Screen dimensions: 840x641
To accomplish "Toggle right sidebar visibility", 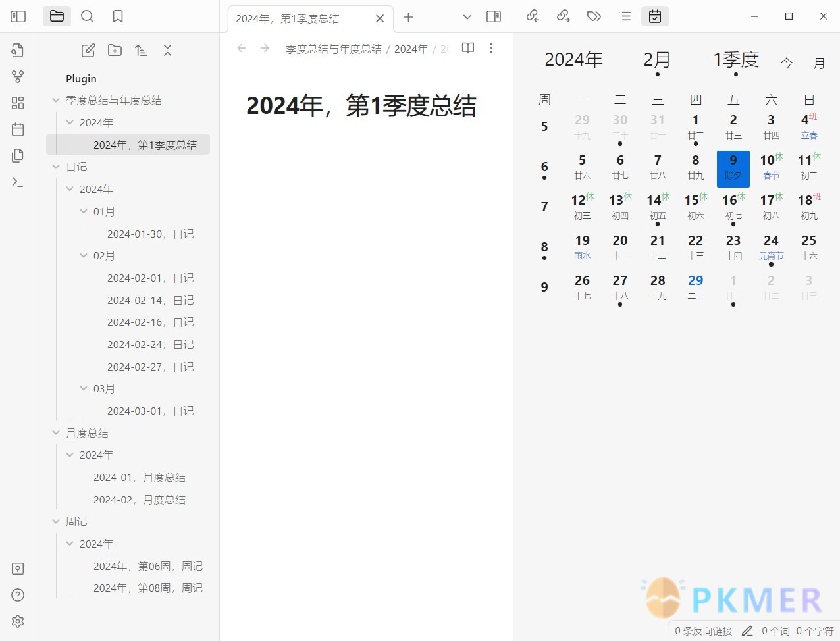I will click(493, 16).
